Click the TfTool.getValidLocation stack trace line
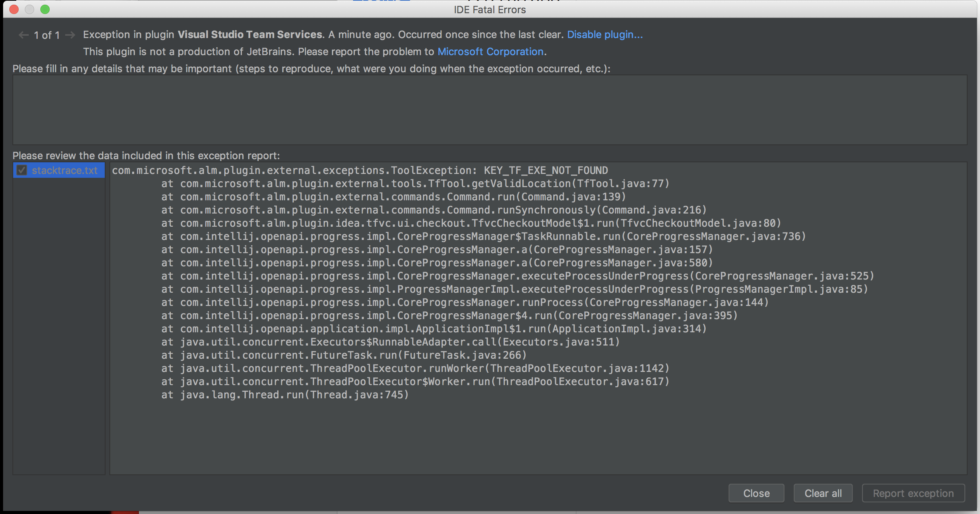 (415, 184)
